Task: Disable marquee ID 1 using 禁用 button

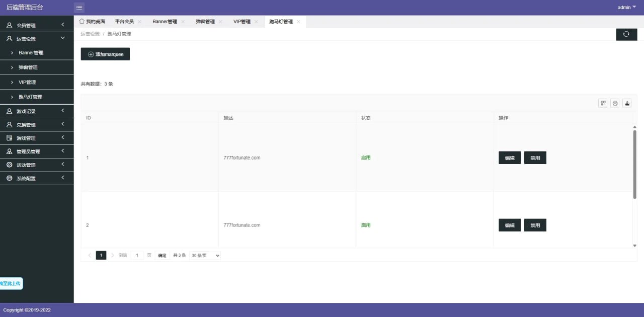Action: [535, 157]
